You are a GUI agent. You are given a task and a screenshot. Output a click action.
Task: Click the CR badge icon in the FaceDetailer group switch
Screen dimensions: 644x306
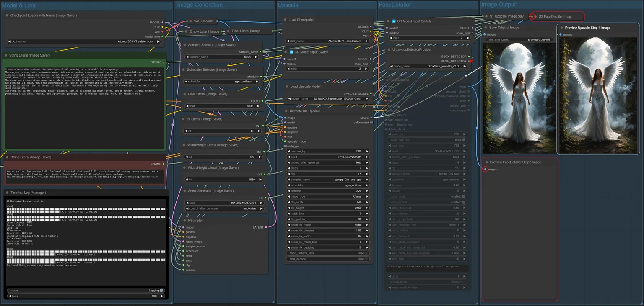[x=394, y=21]
